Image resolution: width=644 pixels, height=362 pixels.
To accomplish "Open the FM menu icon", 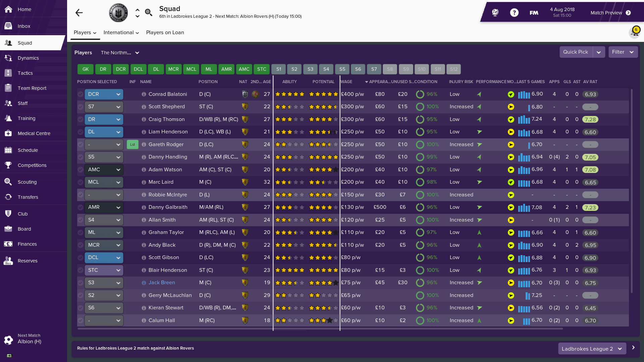I will coord(534,13).
